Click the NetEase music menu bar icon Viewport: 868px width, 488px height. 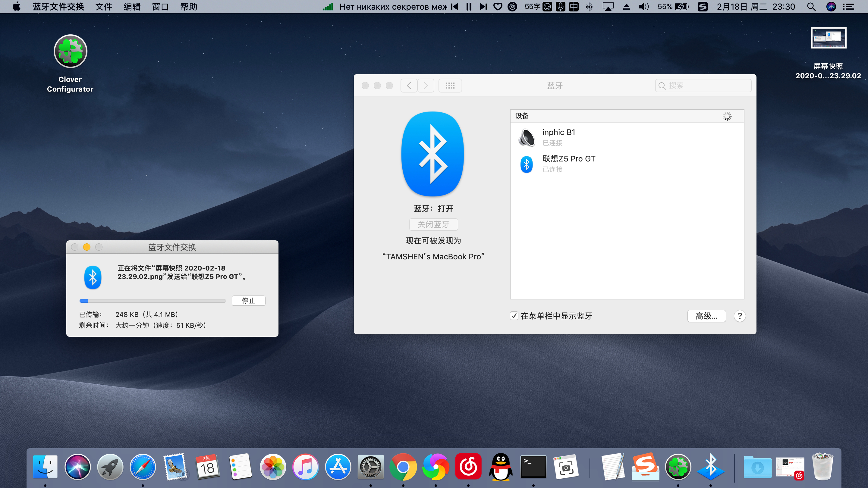[512, 7]
